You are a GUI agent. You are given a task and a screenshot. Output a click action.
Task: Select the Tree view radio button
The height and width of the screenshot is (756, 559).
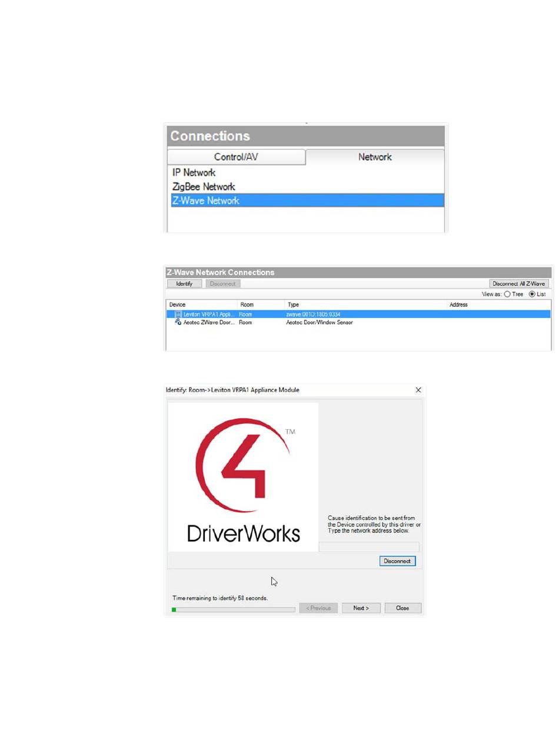507,294
